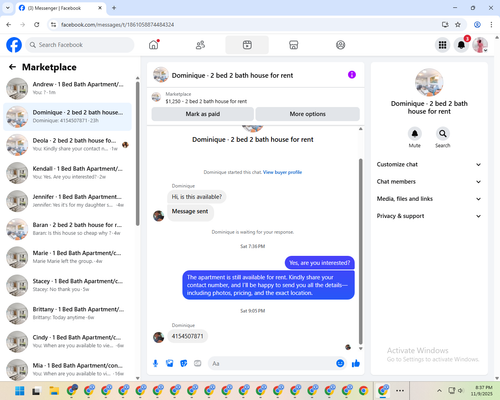Click the 'Hi, is this available?' message
The width and height of the screenshot is (500, 400).
pyautogui.click(x=197, y=197)
